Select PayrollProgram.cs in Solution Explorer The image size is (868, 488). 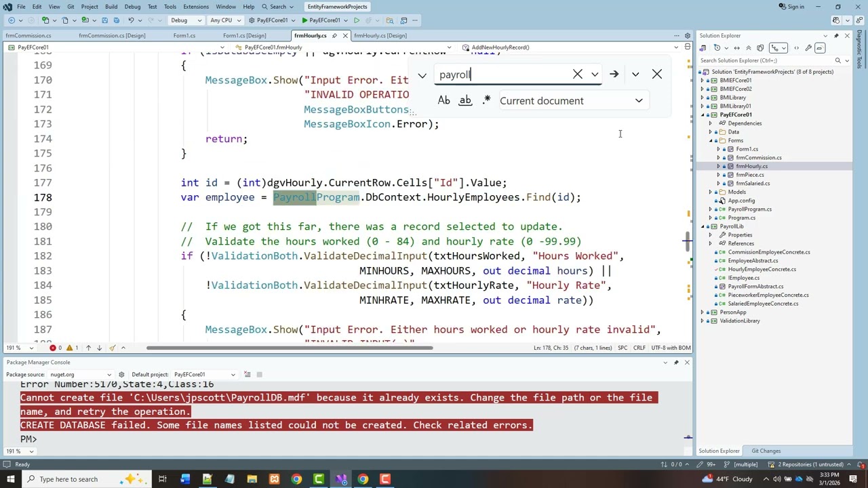pos(749,209)
